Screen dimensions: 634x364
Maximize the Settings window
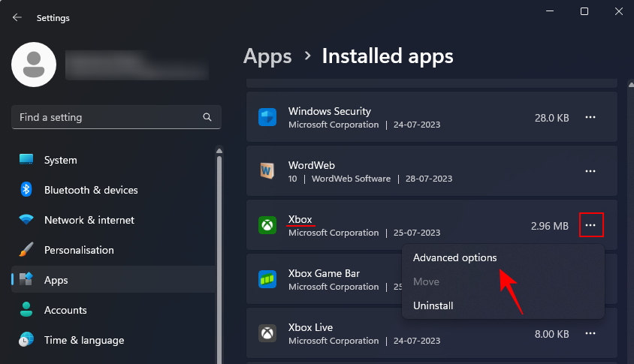(584, 11)
